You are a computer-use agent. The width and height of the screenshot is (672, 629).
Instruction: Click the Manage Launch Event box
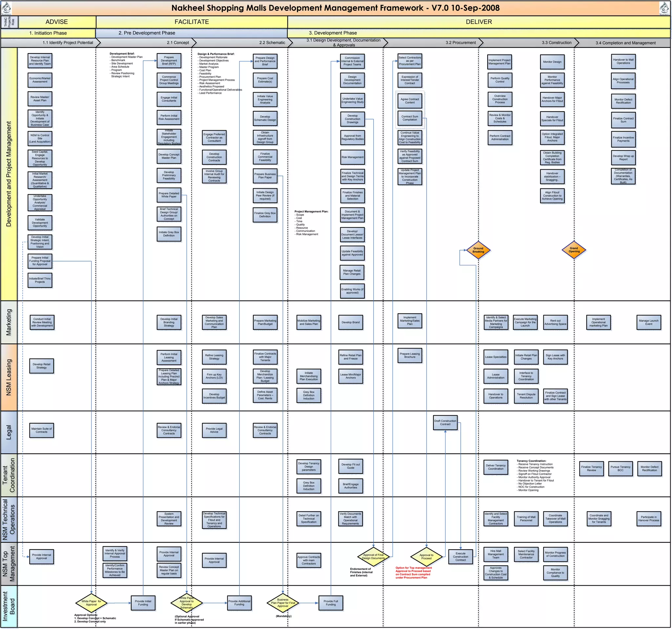tap(648, 323)
